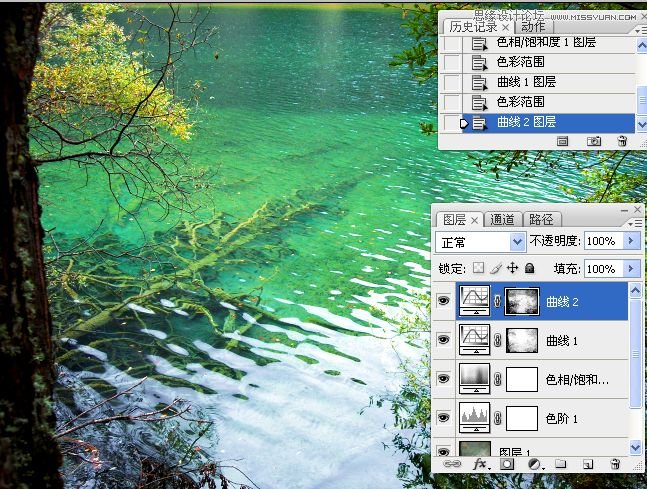Viewport: 647px width, 489px height.
Task: Toggle lock transparent pixels
Action: pos(478,268)
